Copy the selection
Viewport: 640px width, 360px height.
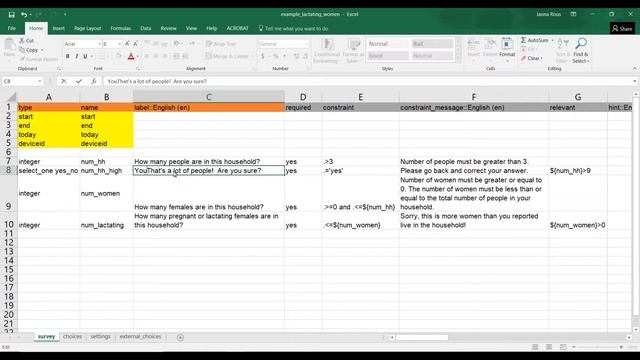point(29,50)
